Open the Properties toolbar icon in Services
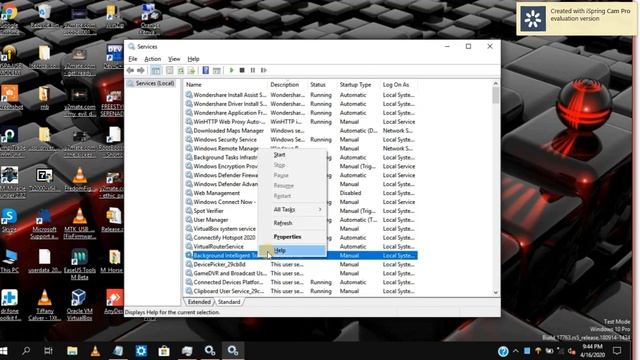The height and width of the screenshot is (360, 640). (169, 70)
